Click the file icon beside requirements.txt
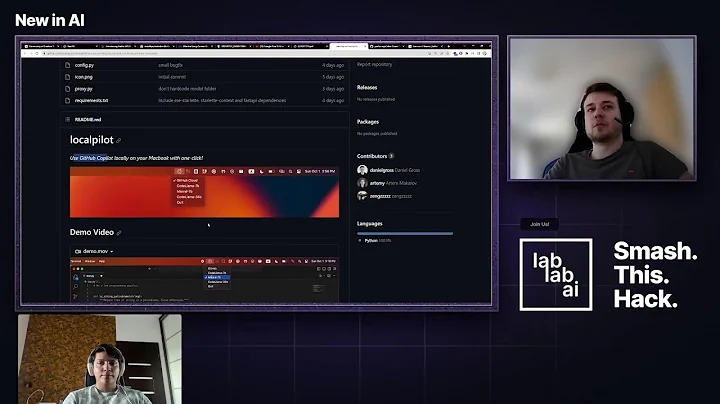The image size is (720, 404). point(68,100)
